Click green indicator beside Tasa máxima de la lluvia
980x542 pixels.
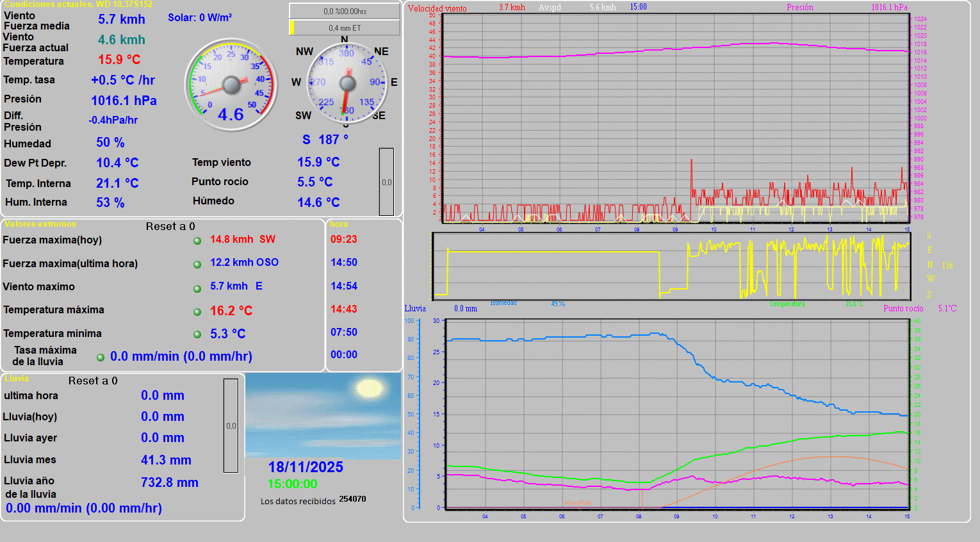coord(101,357)
